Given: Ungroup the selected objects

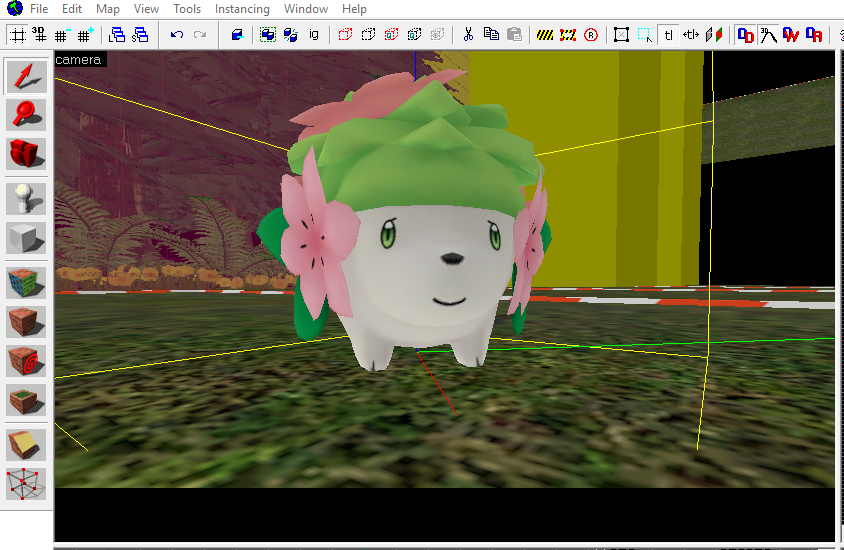Looking at the screenshot, I should [x=290, y=35].
